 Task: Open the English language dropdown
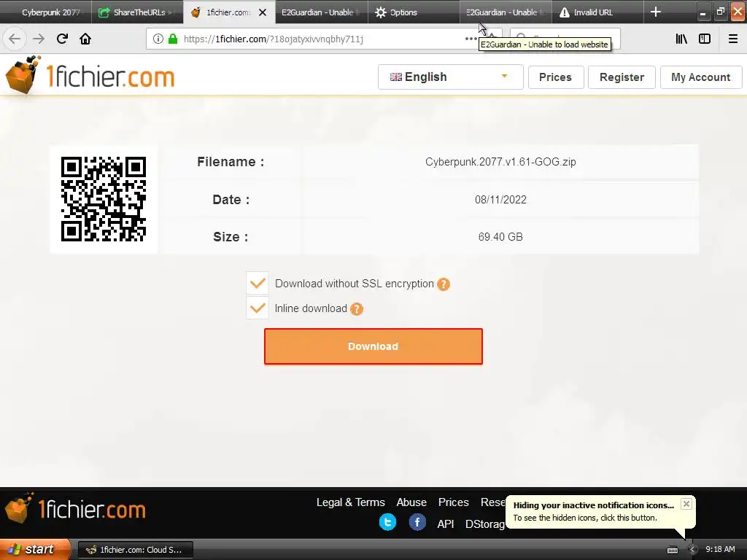pos(450,77)
